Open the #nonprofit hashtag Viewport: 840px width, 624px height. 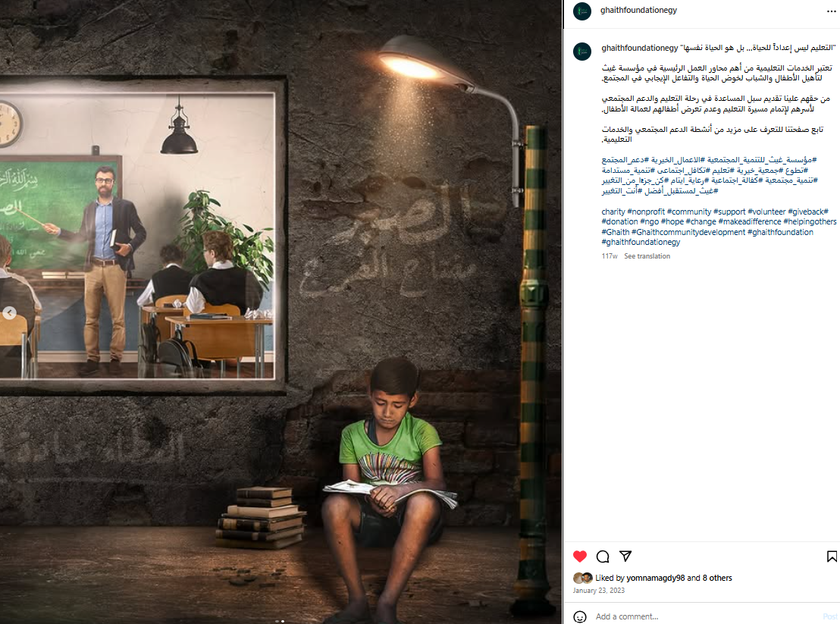point(645,212)
